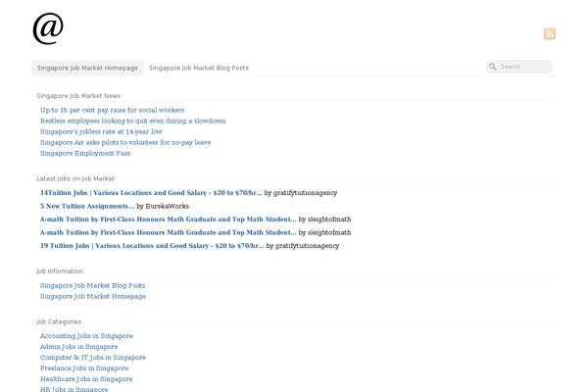The width and height of the screenshot is (588, 392).
Task: Open the orange RSS feed icon
Action: (550, 33)
